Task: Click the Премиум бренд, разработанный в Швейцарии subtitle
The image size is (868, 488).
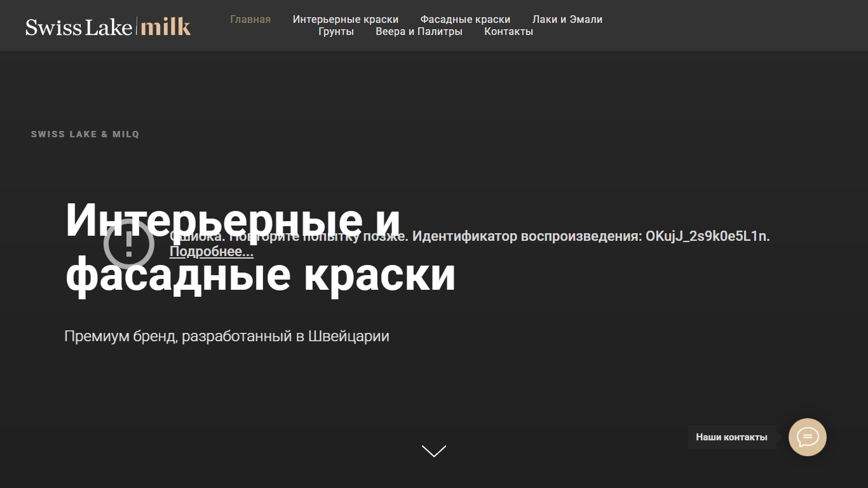Action: coord(227,336)
